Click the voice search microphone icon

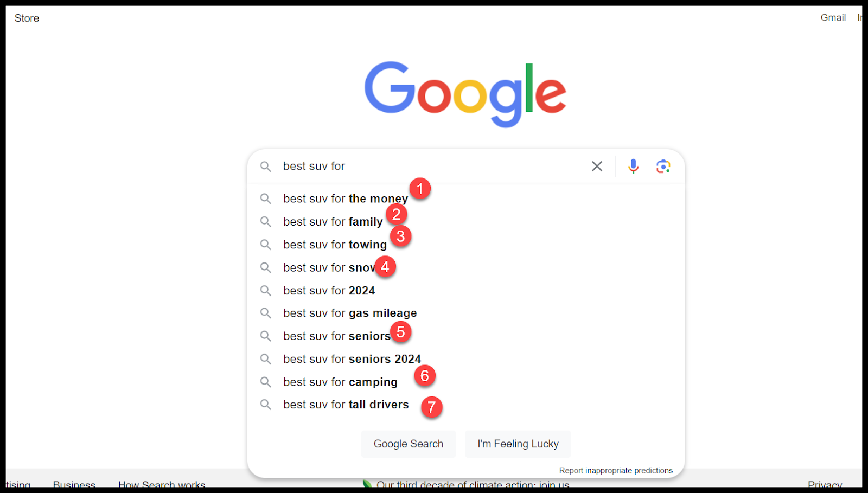pyautogui.click(x=633, y=166)
